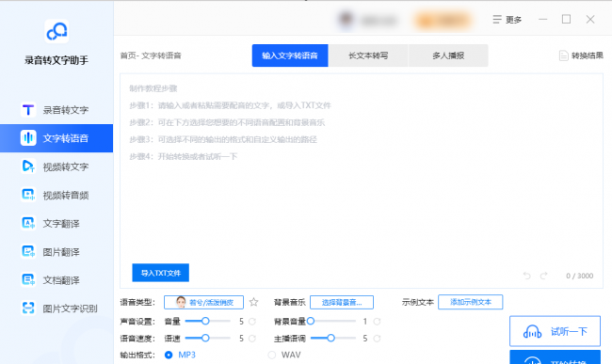Select MP3 output format
The width and height of the screenshot is (612, 364).
coord(180,355)
